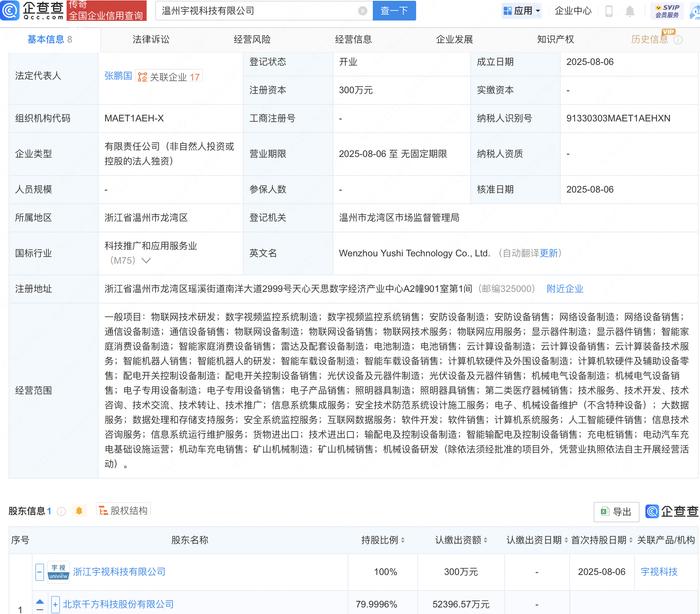Switch to the 经营信息 tab

353,39
